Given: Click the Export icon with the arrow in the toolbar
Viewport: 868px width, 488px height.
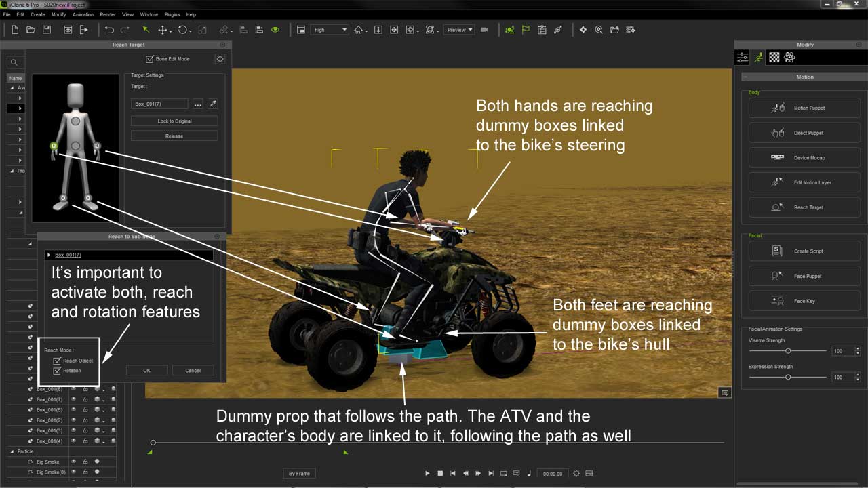Looking at the screenshot, I should [84, 30].
